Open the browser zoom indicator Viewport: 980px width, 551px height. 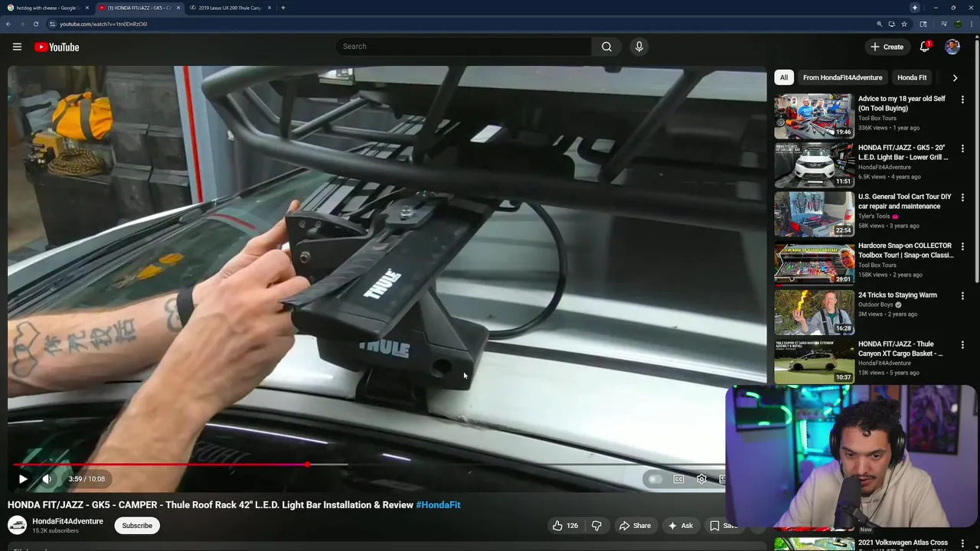tap(880, 24)
